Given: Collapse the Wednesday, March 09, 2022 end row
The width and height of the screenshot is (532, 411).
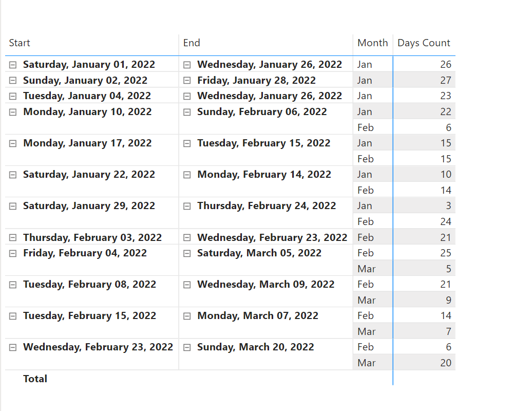Looking at the screenshot, I should (187, 285).
